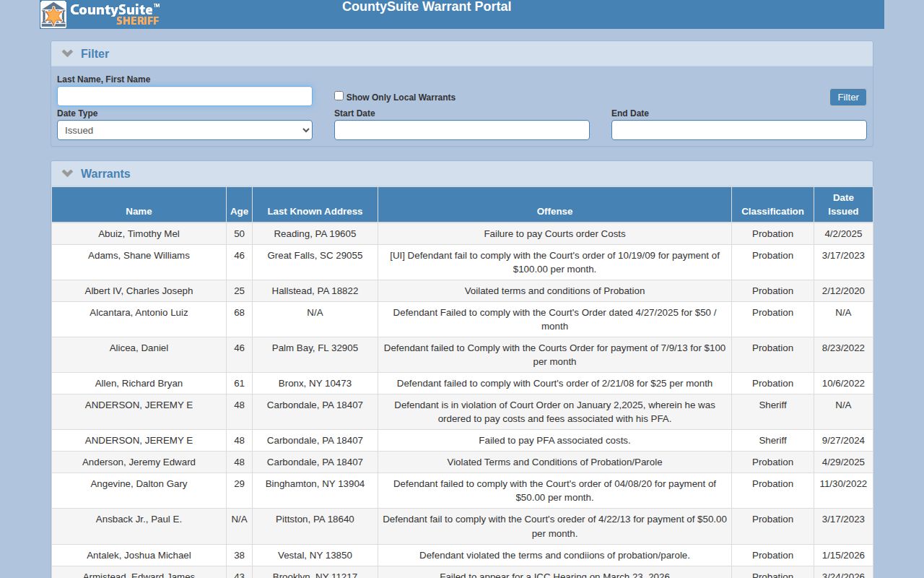This screenshot has height=578, width=924.
Task: Click 'Voilated terms and conditions of Probation' offense
Action: point(554,291)
